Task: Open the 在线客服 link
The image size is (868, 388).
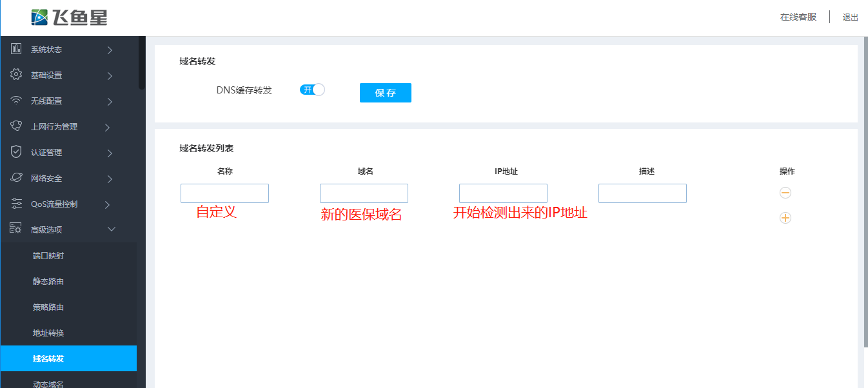Action: coord(798,17)
